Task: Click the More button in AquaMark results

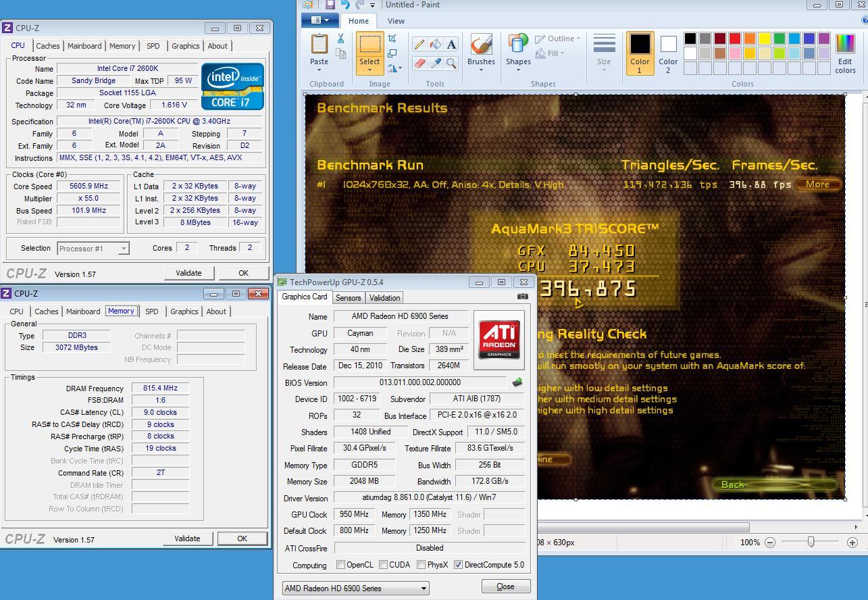Action: (x=817, y=184)
